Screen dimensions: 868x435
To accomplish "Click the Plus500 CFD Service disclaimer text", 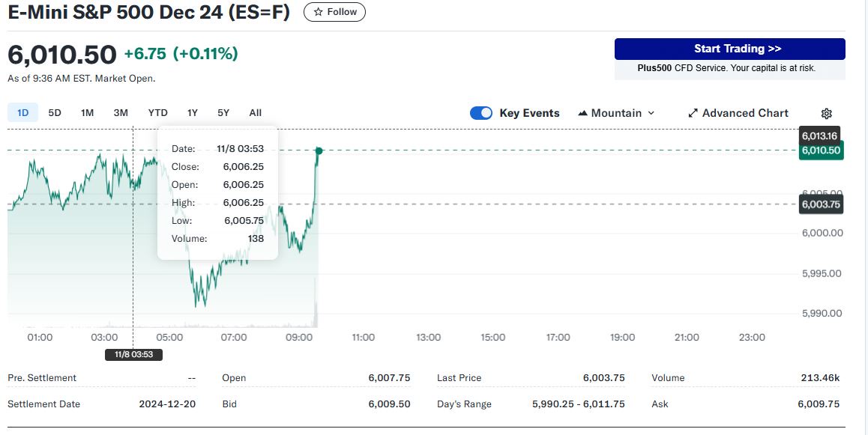I will [x=726, y=68].
